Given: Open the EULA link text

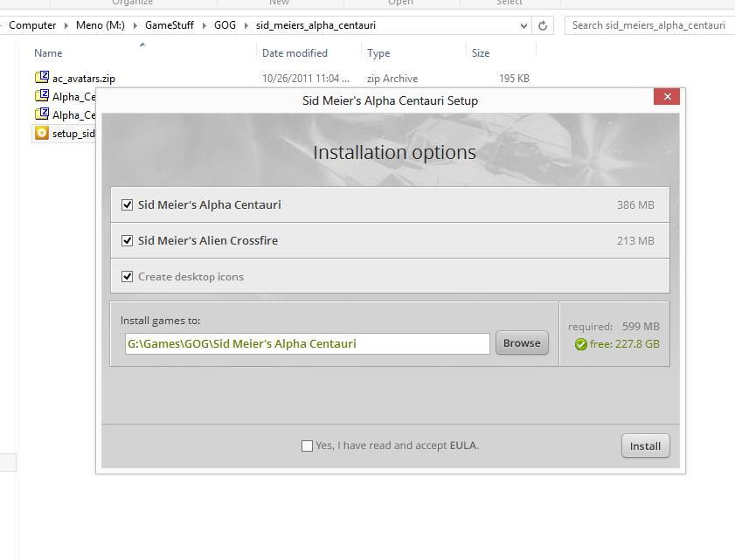Looking at the screenshot, I should tap(463, 446).
